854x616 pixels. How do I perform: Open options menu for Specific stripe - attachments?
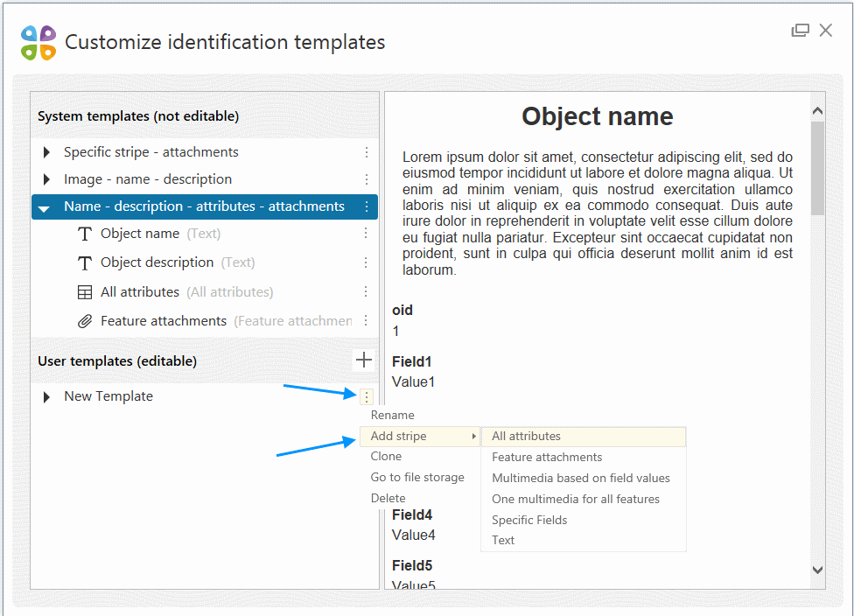pos(367,152)
